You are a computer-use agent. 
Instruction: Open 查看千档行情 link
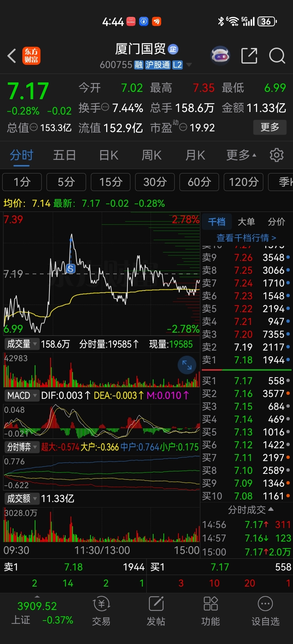click(246, 238)
